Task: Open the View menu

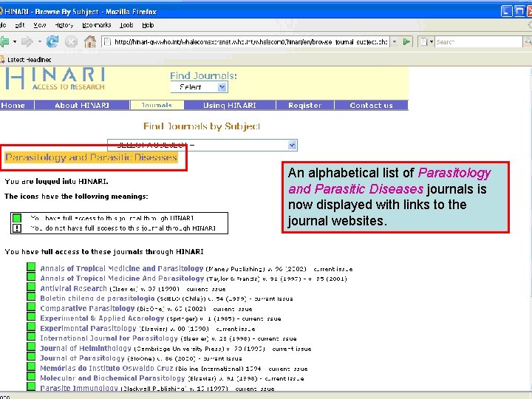Action: point(40,25)
